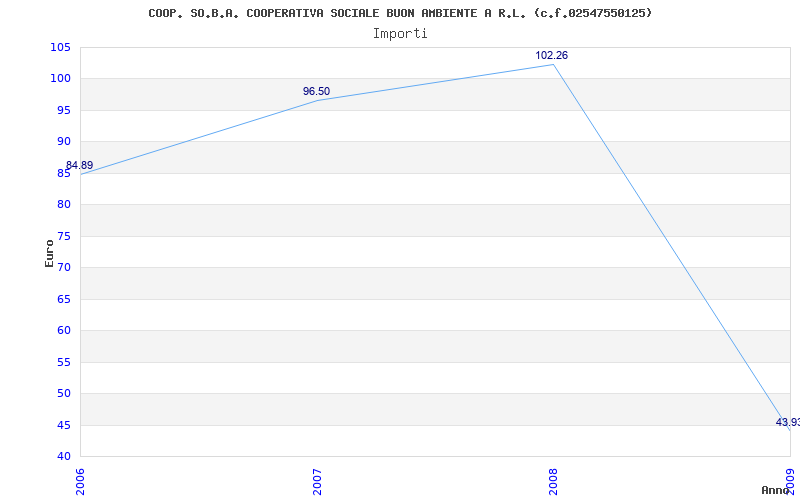Click the 95 y-axis tick label
This screenshot has width=800, height=500.
click(63, 110)
